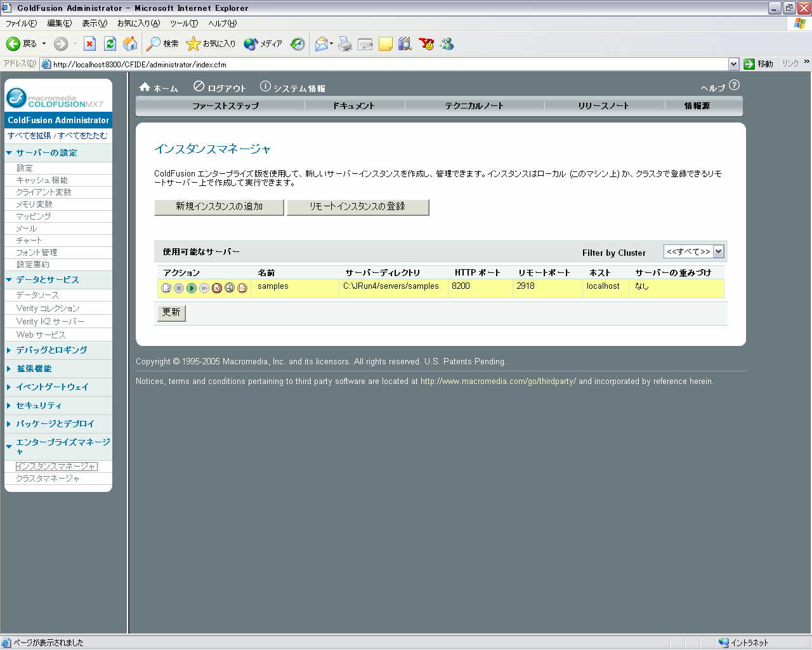
Task: Click リモートインスタンスの登録 button
Action: pos(358,207)
